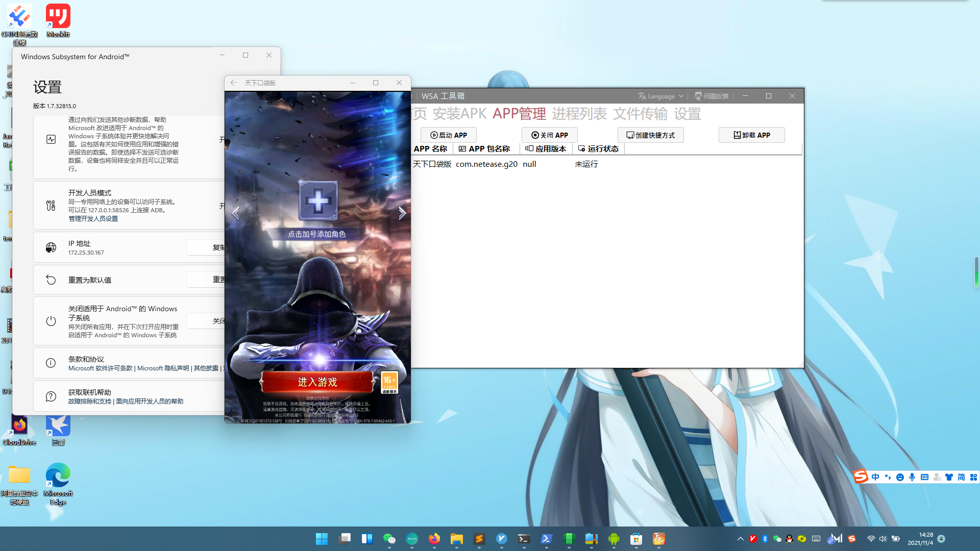Screen dimensions: 980x551
Task: Open CHINER desktop shortcut
Action: (19, 24)
